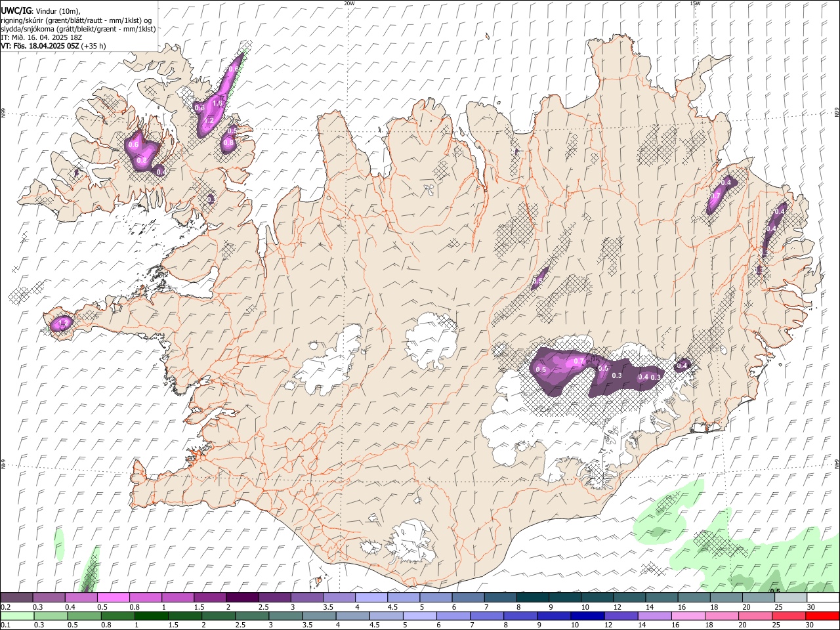This screenshot has width=840, height=630.
Task: Click the 0.5 value in the central highlands patch
Action: (537, 281)
